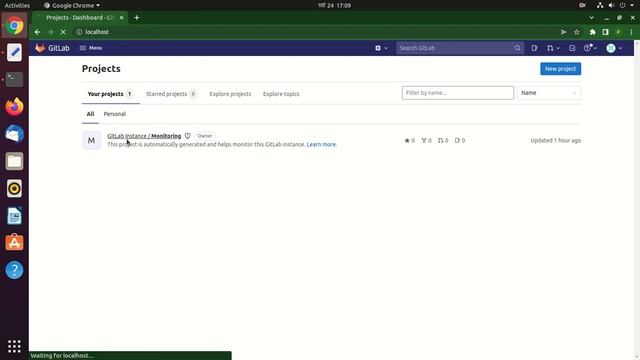640x360 pixels.
Task: Open the Explore topics tab
Action: (281, 94)
